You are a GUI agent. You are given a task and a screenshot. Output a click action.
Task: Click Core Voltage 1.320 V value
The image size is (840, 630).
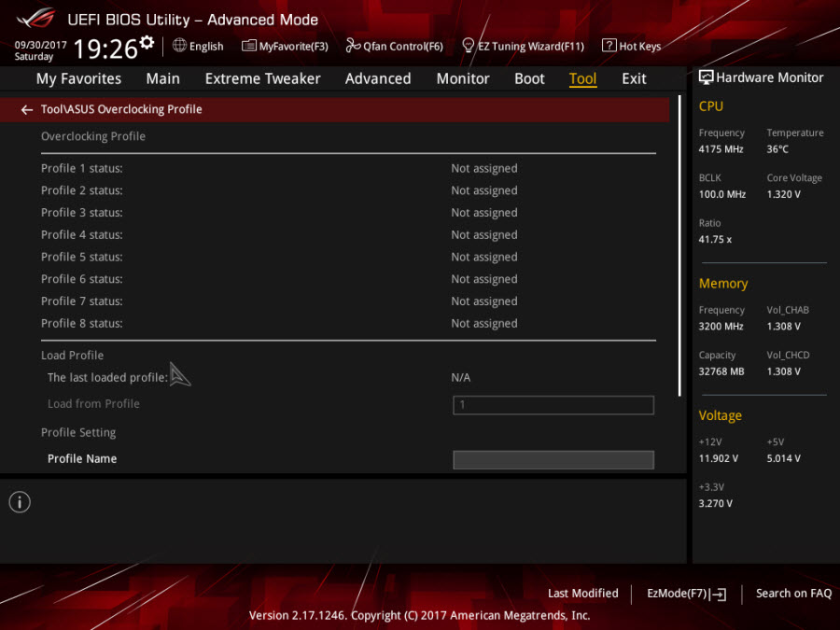[784, 194]
